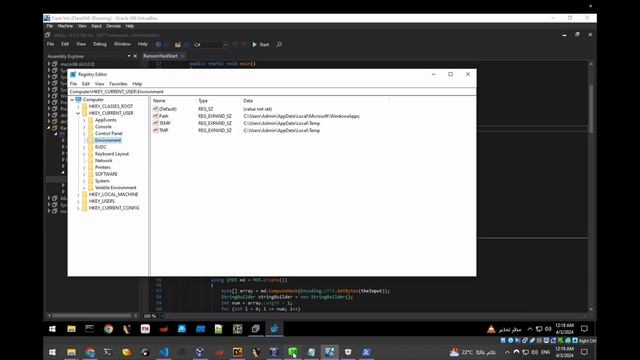The height and width of the screenshot is (360, 640).
Task: Open the View menu in Registry Editor
Action: pyautogui.click(x=99, y=84)
